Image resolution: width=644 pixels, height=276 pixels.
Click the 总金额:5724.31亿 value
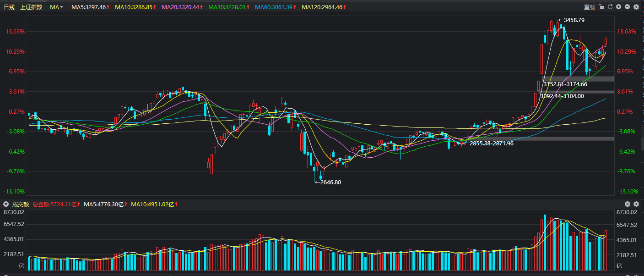click(x=57, y=204)
